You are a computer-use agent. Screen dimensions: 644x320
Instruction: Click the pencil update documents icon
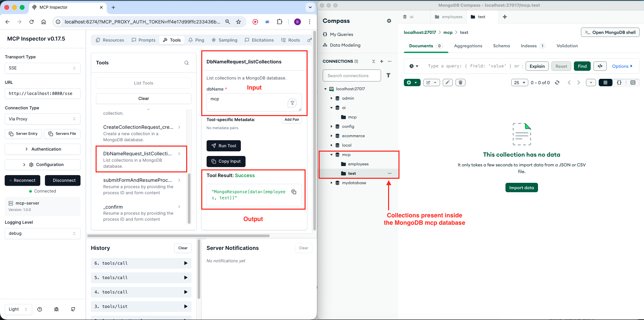pos(447,83)
